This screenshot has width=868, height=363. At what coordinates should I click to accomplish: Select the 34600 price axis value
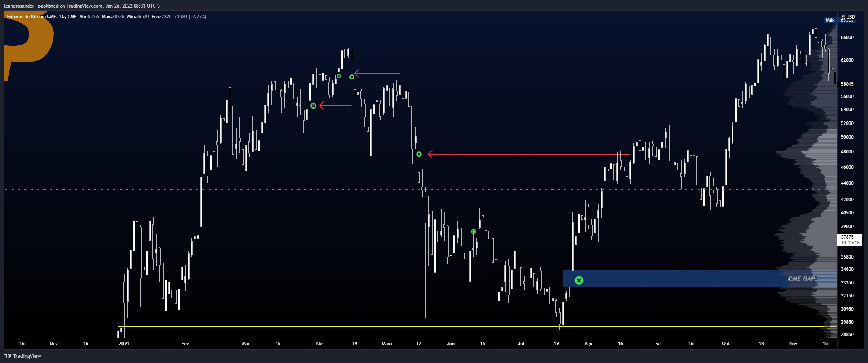click(847, 269)
